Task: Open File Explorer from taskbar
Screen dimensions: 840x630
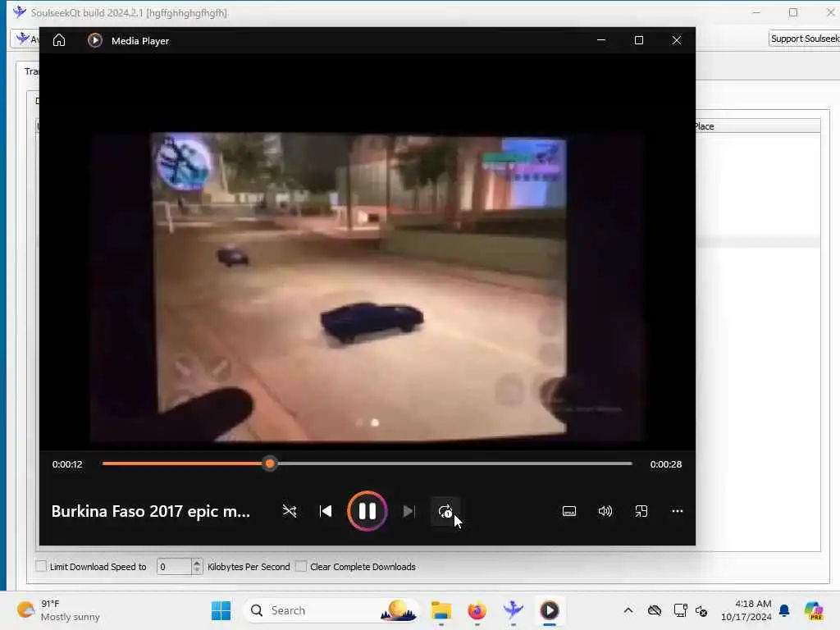Action: pos(441,610)
